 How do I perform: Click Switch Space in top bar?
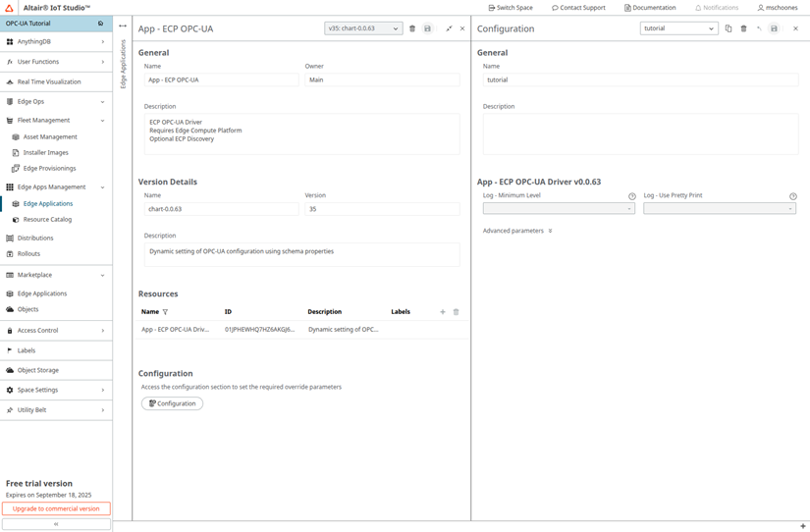click(x=511, y=8)
